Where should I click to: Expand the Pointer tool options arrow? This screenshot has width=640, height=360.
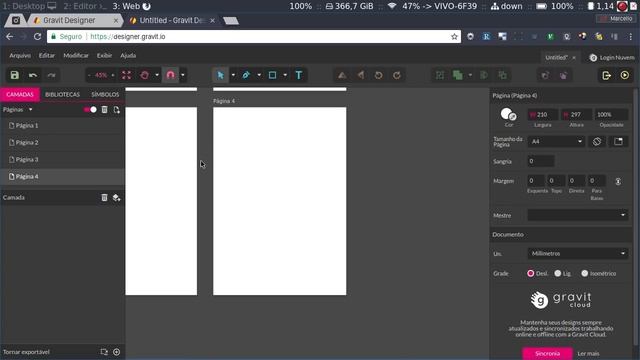click(x=233, y=75)
